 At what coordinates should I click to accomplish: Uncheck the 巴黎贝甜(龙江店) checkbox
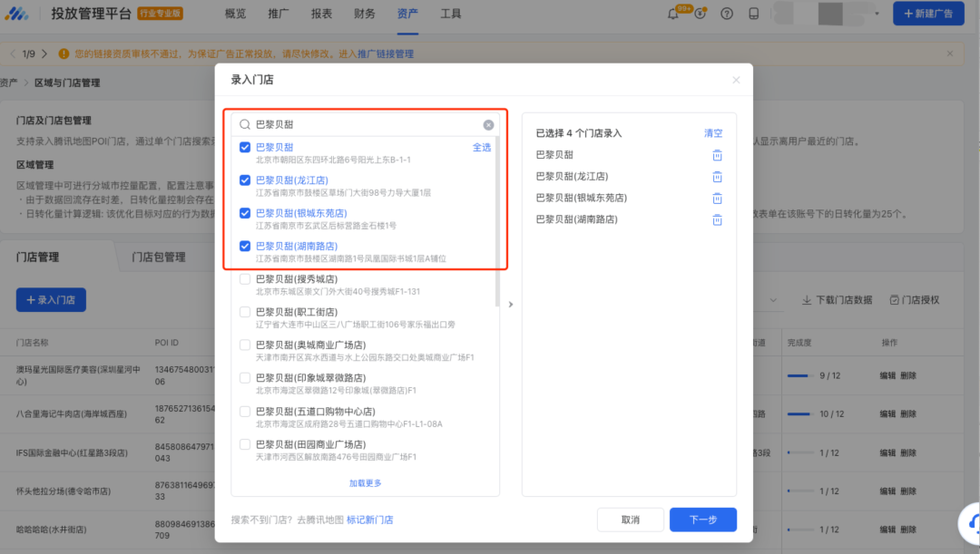point(245,180)
